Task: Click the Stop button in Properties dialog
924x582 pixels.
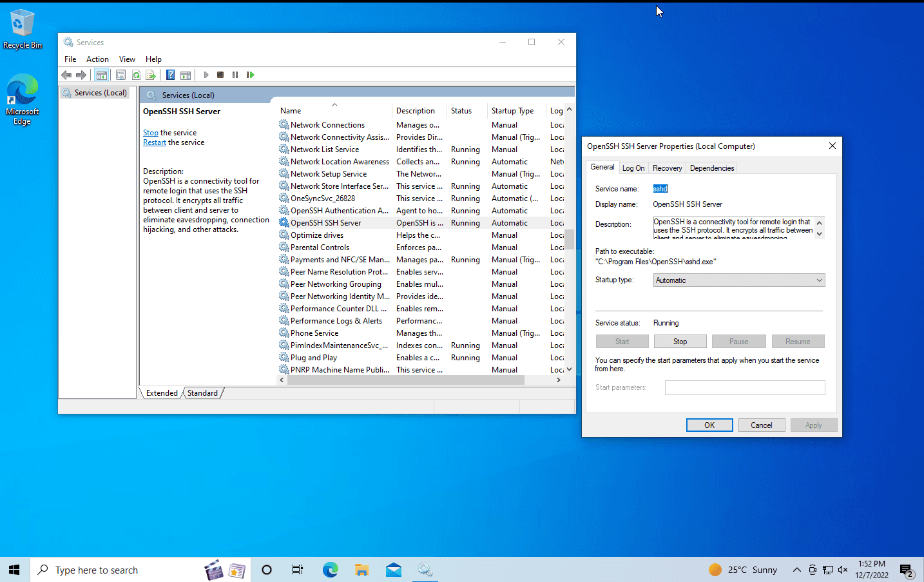Action: click(680, 342)
